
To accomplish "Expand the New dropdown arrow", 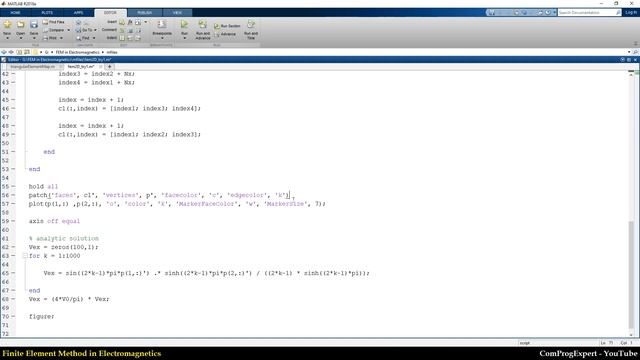I will pos(7,38).
